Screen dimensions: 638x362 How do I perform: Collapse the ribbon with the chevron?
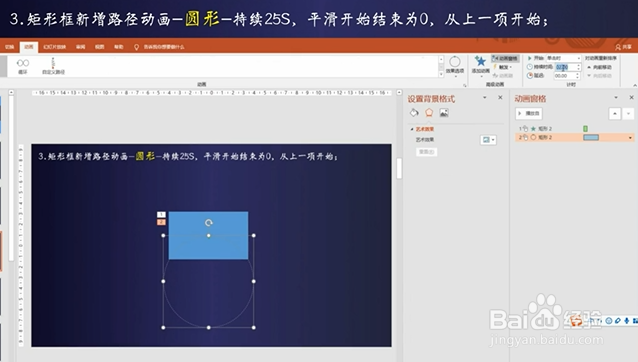635,85
